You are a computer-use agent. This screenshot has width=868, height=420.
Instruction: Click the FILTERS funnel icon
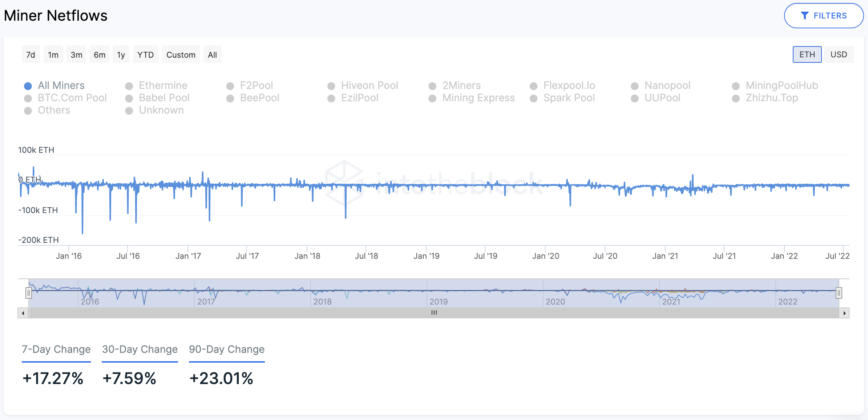(x=804, y=16)
